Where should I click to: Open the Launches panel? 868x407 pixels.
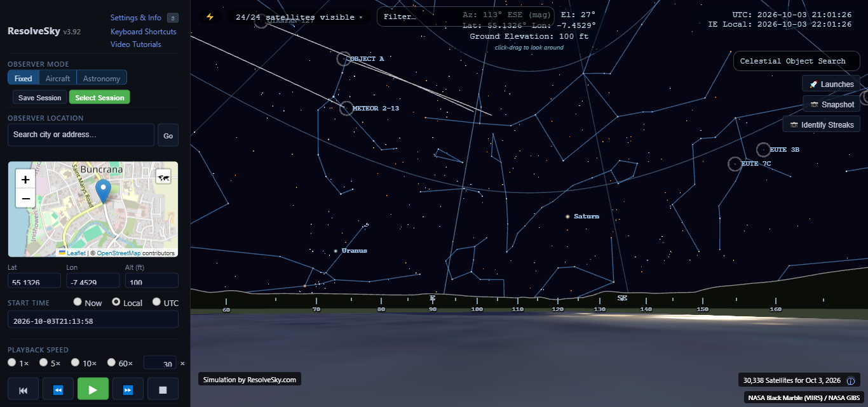click(x=831, y=84)
